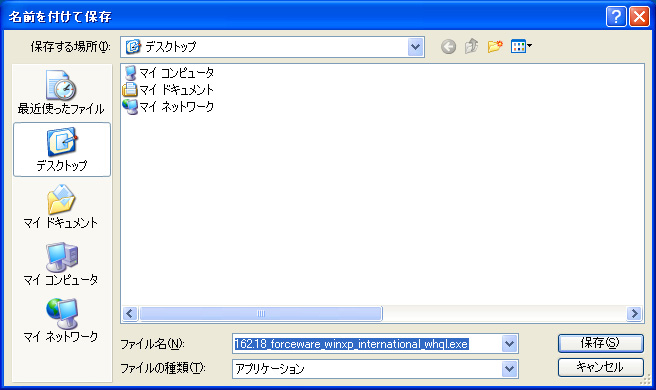Go up one folder level
The width and height of the screenshot is (656, 390).
(x=472, y=46)
